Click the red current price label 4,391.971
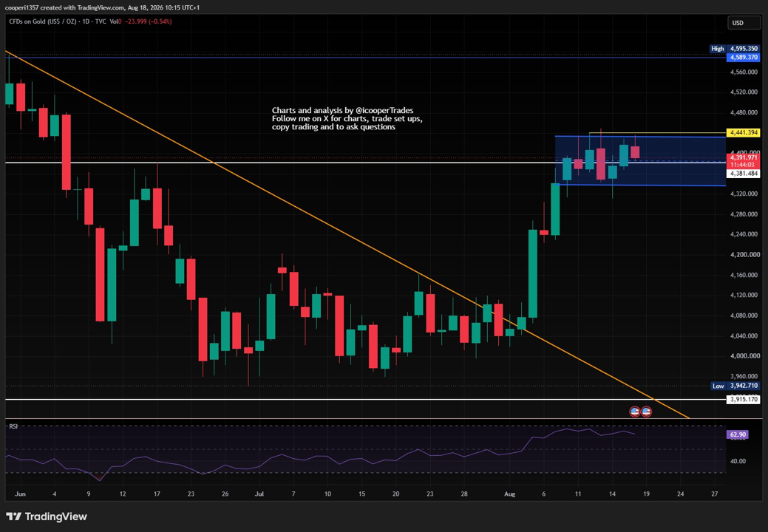This screenshot has height=532, width=768. click(x=744, y=157)
